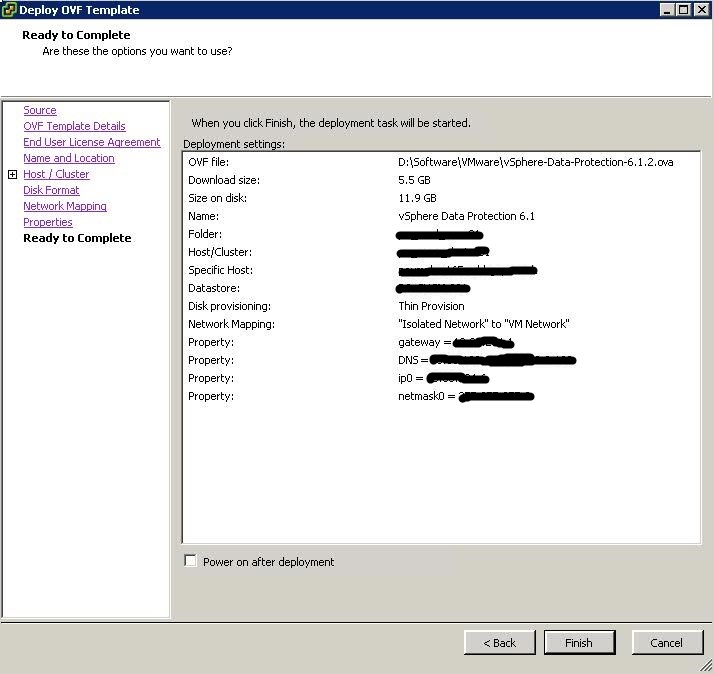This screenshot has height=674, width=714.
Task: Select the Network Mapping value text
Action: click(x=484, y=324)
